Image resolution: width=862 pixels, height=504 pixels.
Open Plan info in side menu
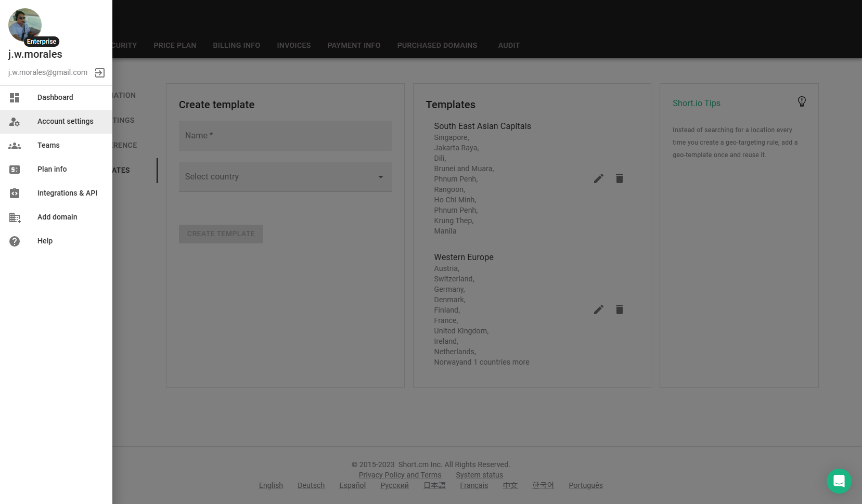(x=56, y=169)
